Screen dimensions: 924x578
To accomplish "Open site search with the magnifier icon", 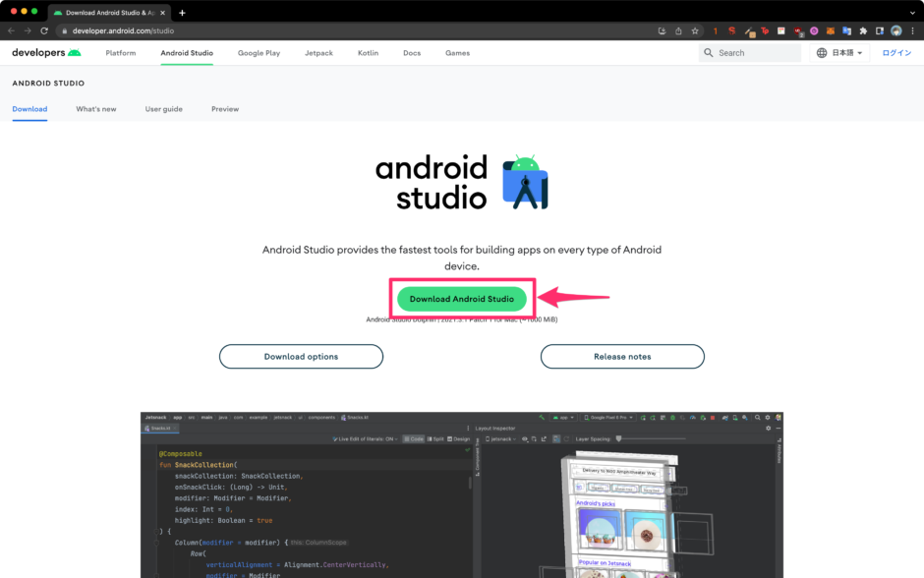I will pyautogui.click(x=707, y=52).
